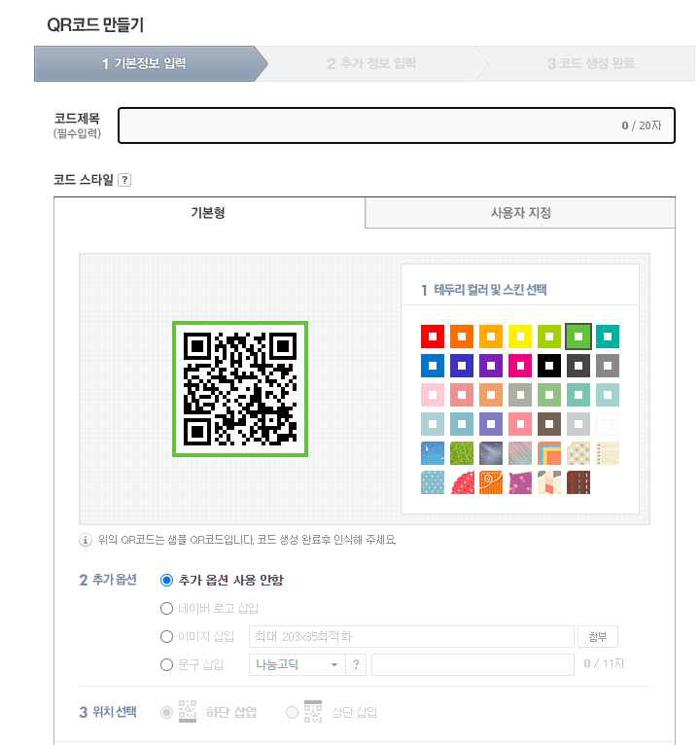The width and height of the screenshot is (700, 745).
Task: Click the sample QR code preview
Action: (x=240, y=389)
